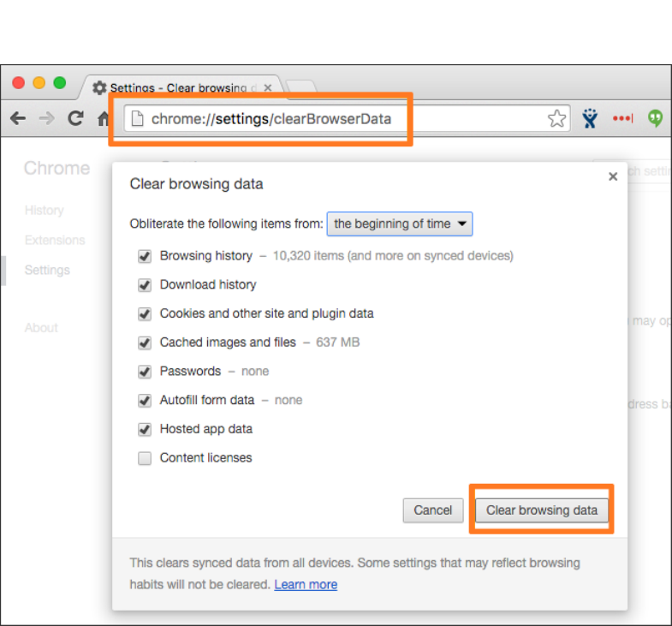
Task: Bookmark this page with the star icon
Action: pos(556,119)
